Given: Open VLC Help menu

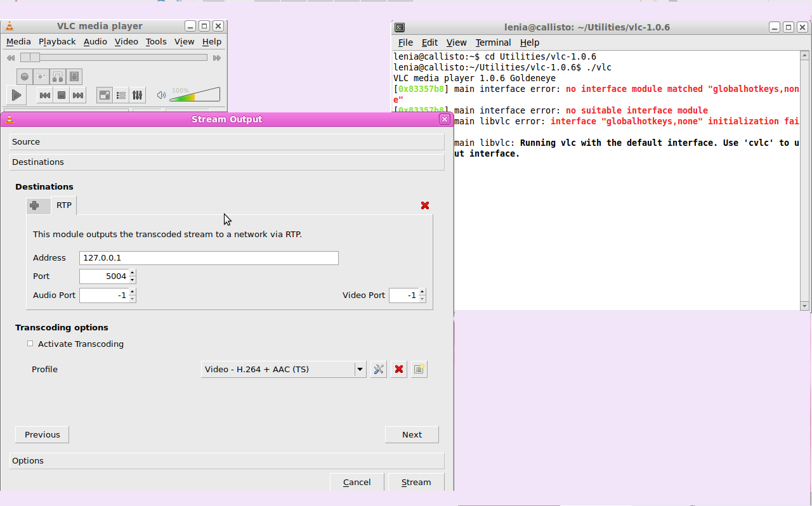Looking at the screenshot, I should click(x=212, y=42).
